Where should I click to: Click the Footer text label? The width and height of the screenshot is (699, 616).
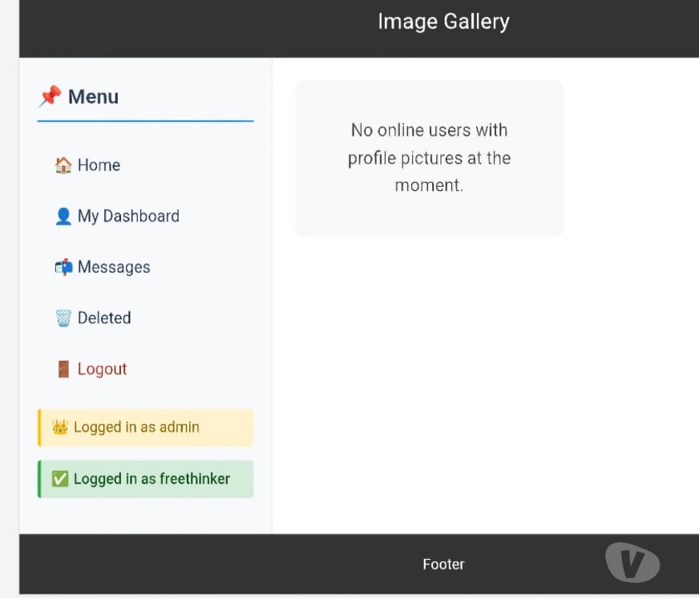(x=443, y=565)
